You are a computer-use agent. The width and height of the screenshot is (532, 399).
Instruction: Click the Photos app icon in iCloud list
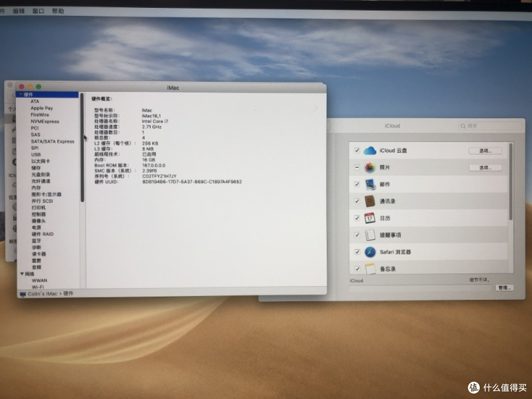(370, 167)
